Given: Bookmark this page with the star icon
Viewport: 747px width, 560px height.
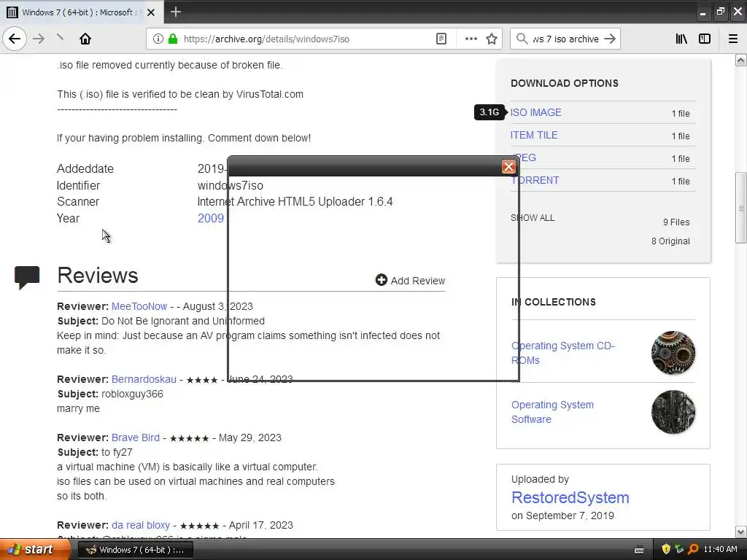Looking at the screenshot, I should click(492, 39).
